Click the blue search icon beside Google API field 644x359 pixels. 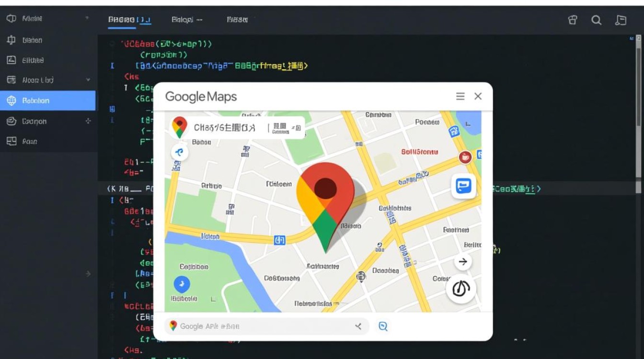(x=383, y=326)
